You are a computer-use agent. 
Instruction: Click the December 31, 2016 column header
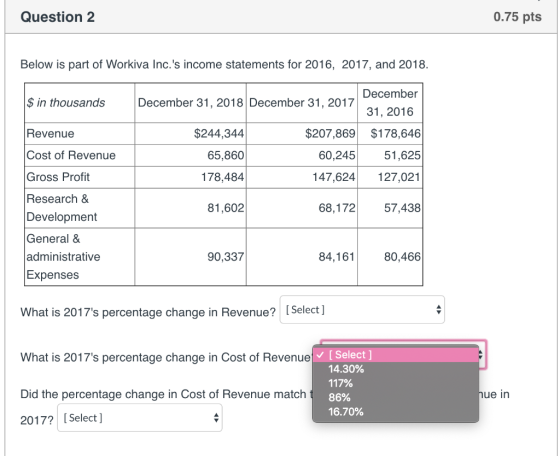pos(390,103)
